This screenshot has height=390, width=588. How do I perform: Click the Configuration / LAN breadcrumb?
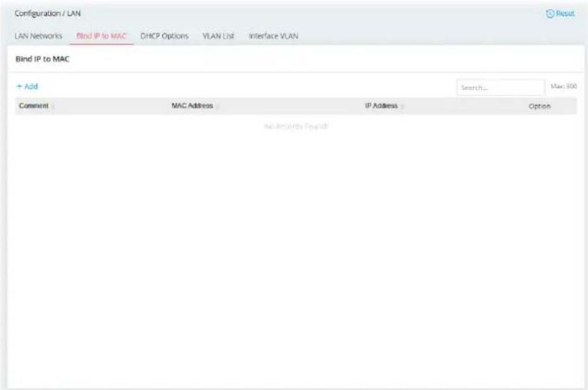click(48, 13)
